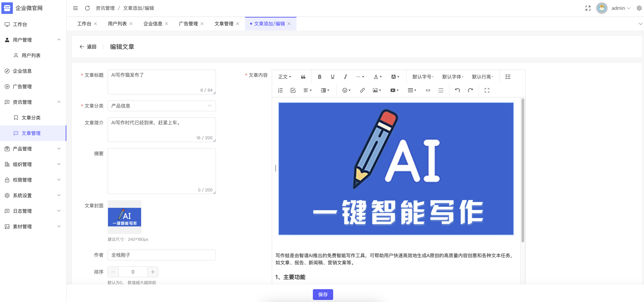Open the 文章分类 dropdown
The image size is (644, 302).
[161, 106]
